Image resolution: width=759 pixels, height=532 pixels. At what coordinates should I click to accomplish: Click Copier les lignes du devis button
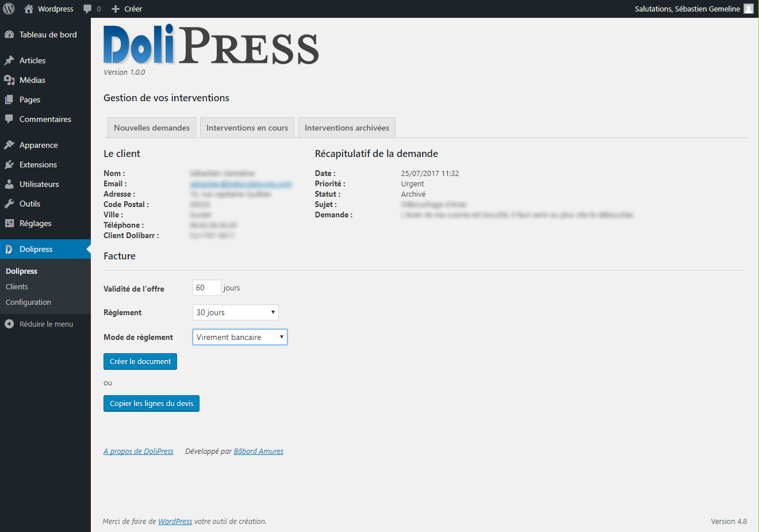click(151, 403)
